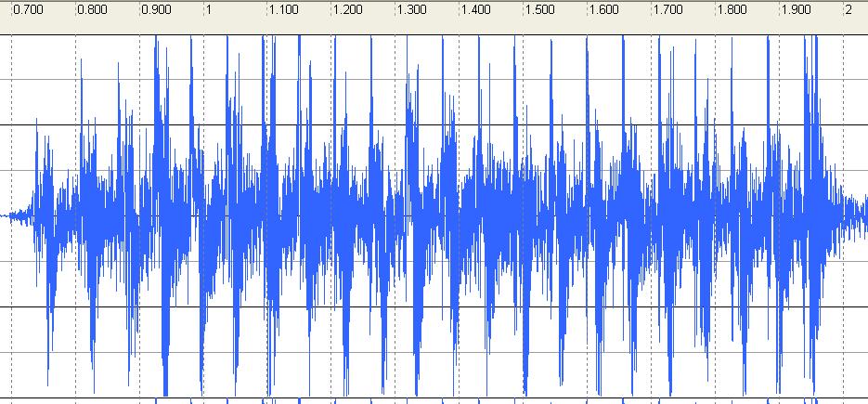This screenshot has width=868, height=404.
Task: Click the 1.700 mark on time ruler
Action: click(668, 10)
